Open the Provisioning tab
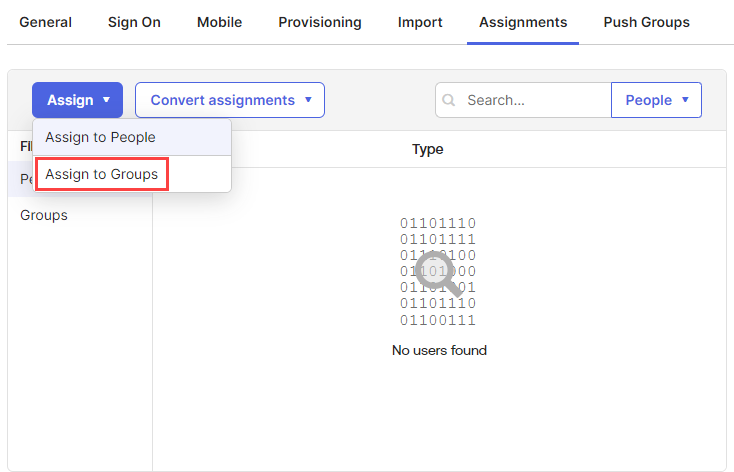 pyautogui.click(x=320, y=22)
